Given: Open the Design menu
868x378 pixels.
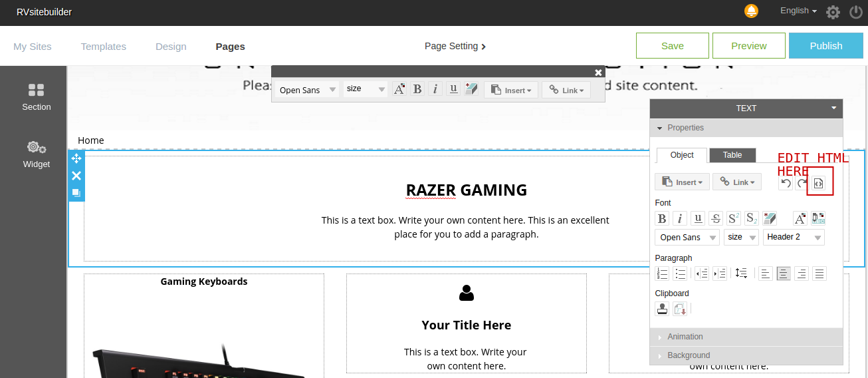Looking at the screenshot, I should [171, 47].
